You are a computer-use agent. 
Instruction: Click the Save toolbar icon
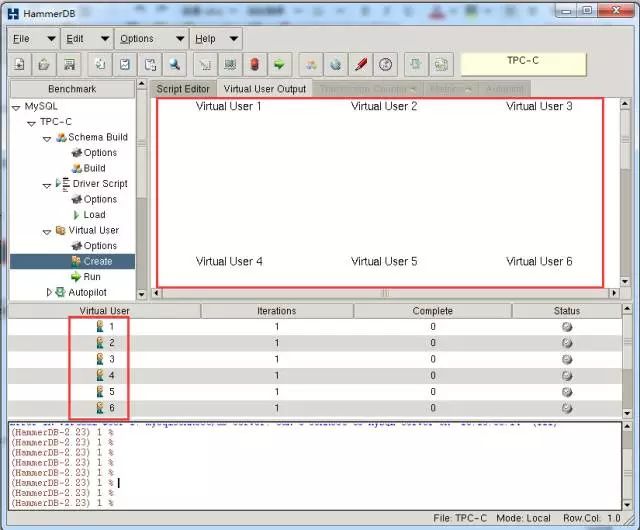(69, 65)
